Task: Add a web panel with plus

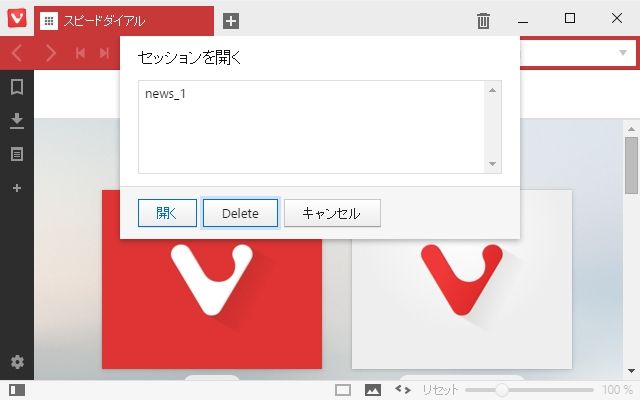Action: [17, 188]
